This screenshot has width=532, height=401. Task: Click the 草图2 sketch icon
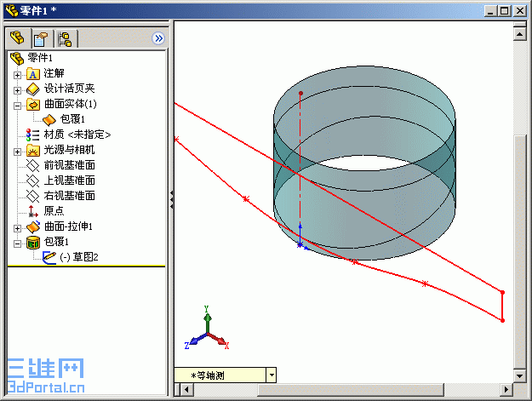(49, 257)
